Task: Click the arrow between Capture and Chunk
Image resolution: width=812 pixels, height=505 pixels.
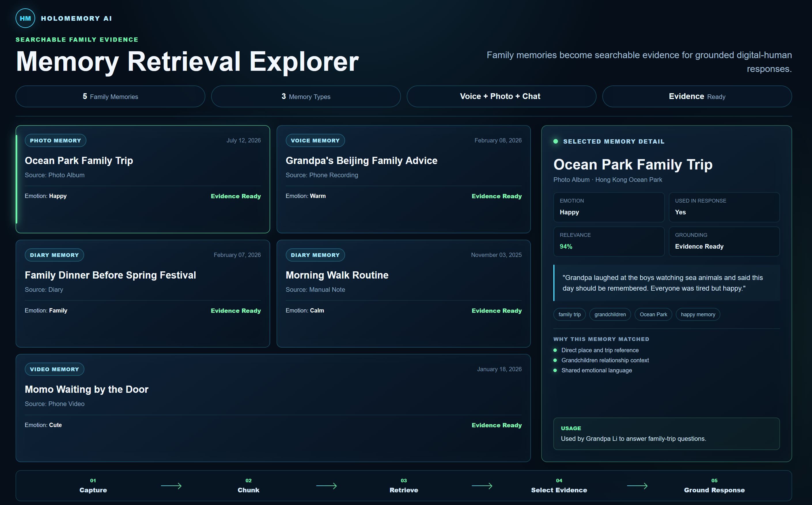Action: pos(171,486)
